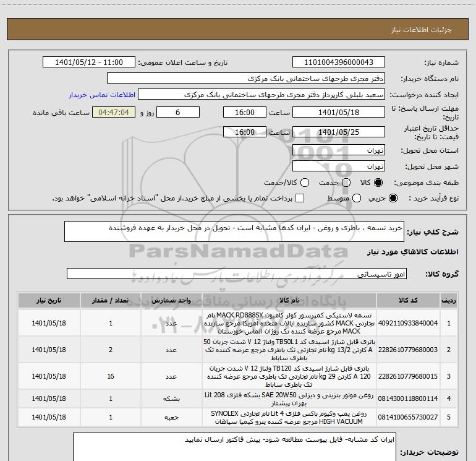Click the SYNOLEX vacuum pump oil item name
Viewport: 476px width, 461px height.
(289, 417)
